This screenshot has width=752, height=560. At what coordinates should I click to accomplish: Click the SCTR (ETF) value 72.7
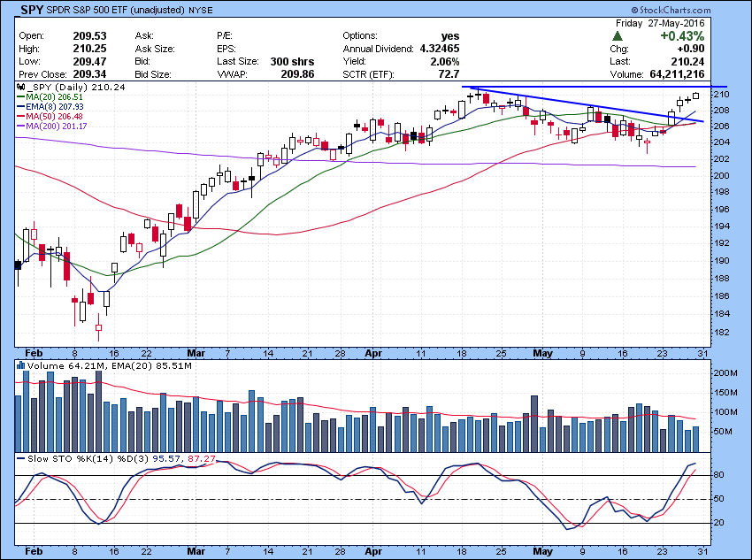[x=449, y=74]
